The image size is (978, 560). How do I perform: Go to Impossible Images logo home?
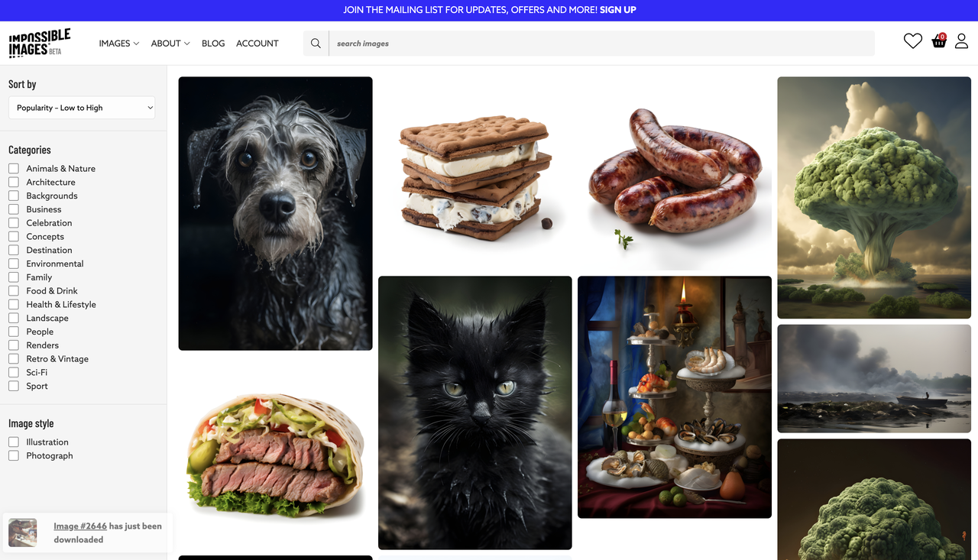pos(40,44)
